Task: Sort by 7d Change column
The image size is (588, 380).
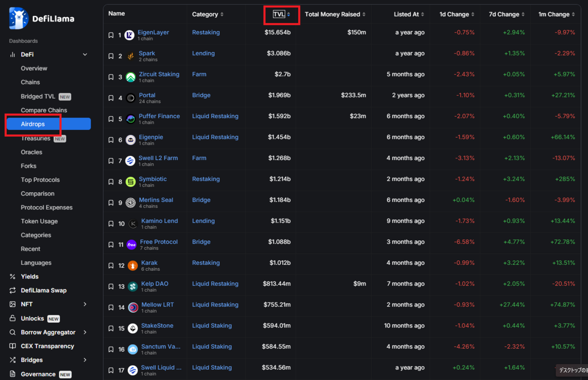Action: click(507, 14)
